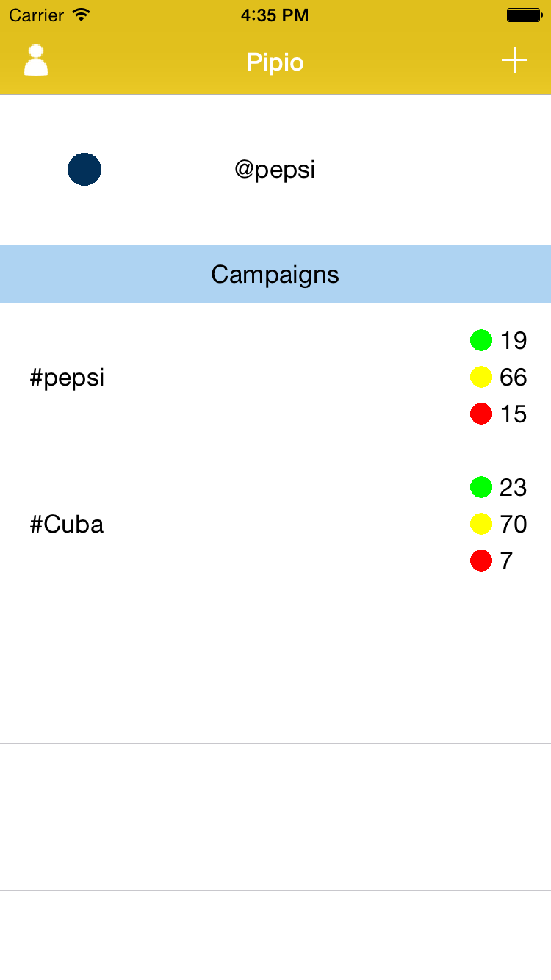Open the user profile icon

coord(36,61)
